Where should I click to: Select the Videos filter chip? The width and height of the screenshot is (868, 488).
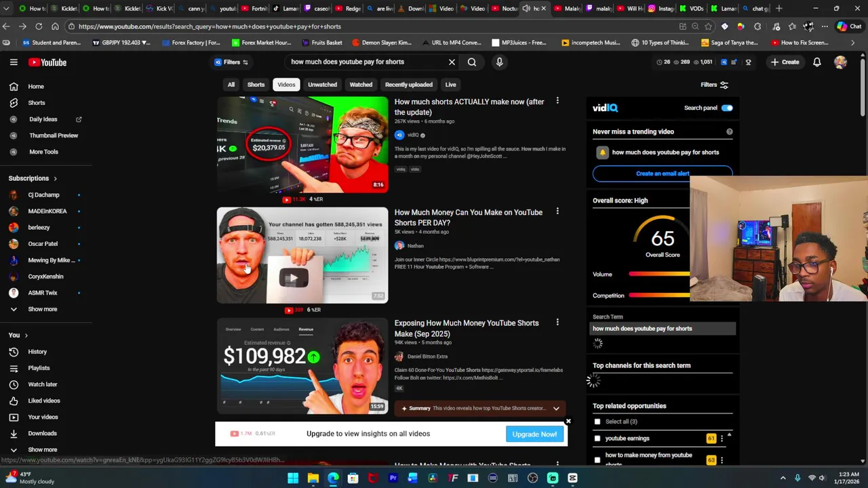pos(286,85)
